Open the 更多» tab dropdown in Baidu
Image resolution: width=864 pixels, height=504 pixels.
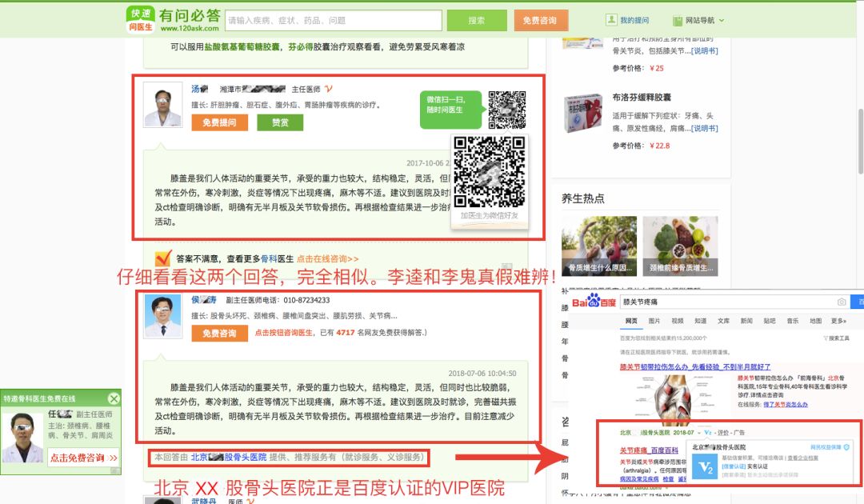point(838,321)
